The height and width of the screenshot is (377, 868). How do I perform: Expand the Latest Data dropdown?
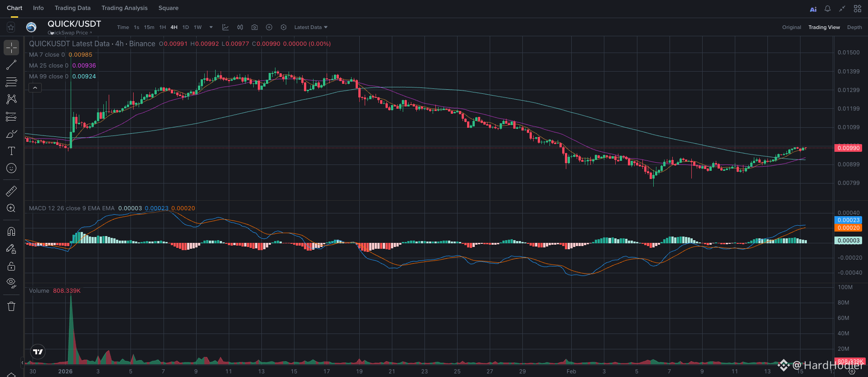[311, 27]
